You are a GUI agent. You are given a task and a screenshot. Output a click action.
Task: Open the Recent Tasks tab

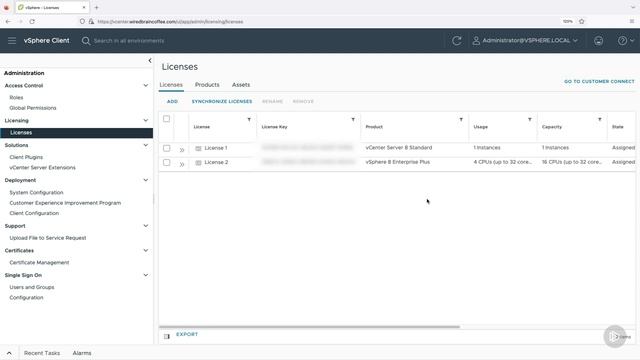point(42,353)
